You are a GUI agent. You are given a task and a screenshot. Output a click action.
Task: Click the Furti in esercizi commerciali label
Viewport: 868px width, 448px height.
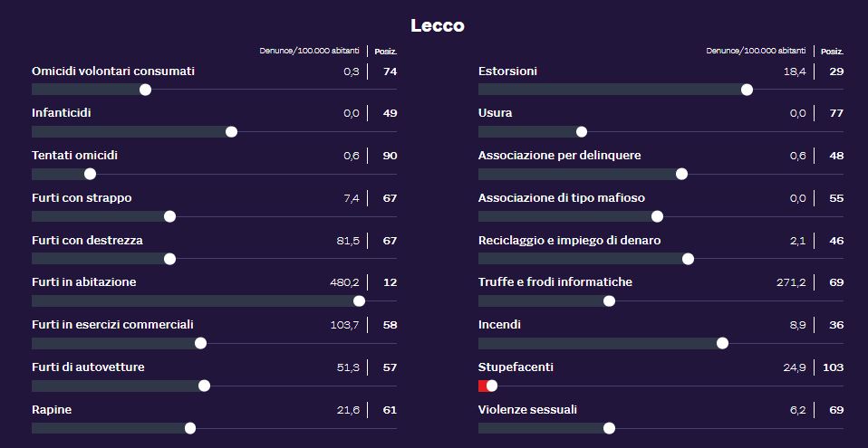(x=112, y=325)
